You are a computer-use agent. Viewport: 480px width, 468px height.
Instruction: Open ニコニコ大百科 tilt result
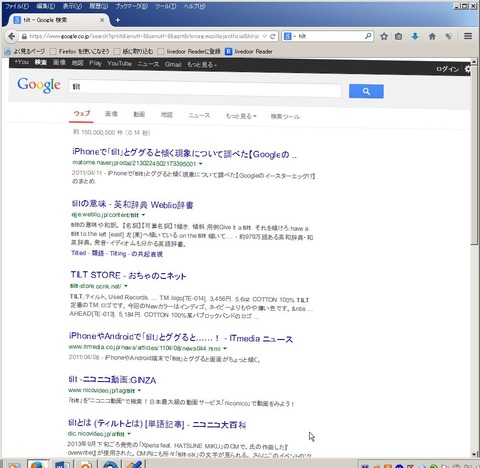tap(157, 423)
